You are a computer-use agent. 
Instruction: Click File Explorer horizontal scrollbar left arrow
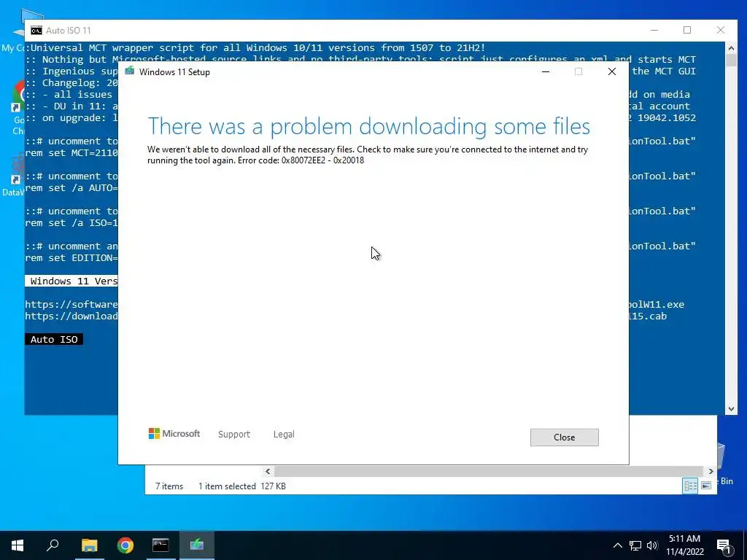268,472
